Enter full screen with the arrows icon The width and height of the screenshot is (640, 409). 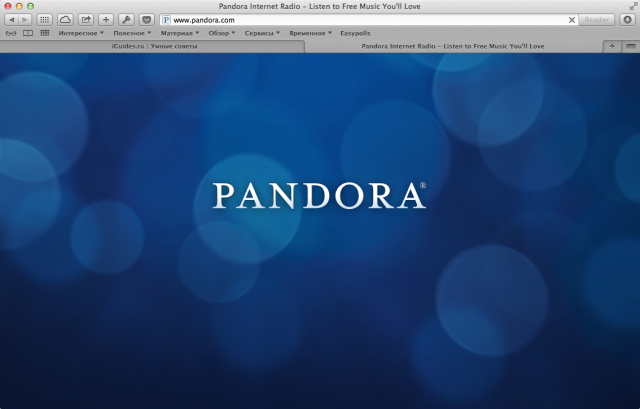(633, 6)
